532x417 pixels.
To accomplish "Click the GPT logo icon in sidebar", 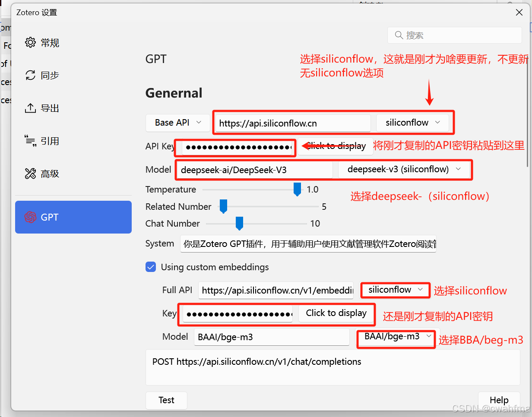I will 30,217.
